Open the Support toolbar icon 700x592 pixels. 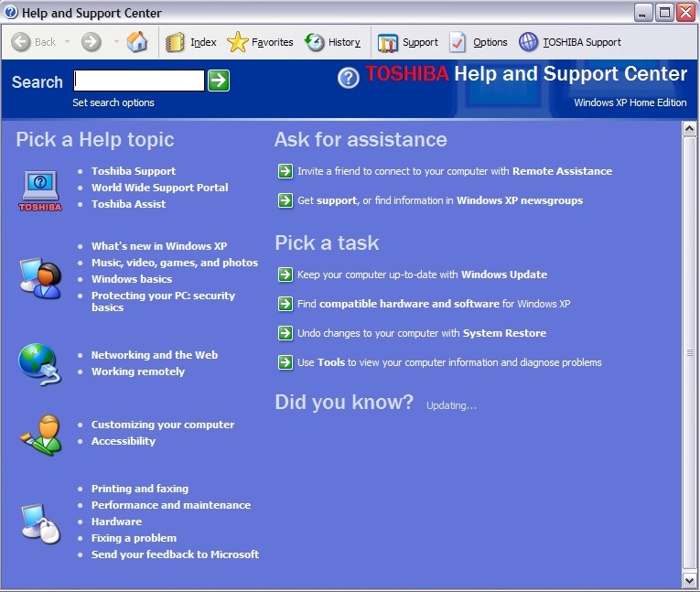point(387,43)
